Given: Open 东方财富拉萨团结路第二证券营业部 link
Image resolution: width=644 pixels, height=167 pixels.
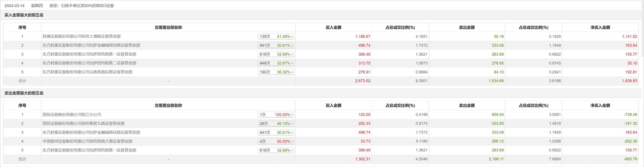Looking at the screenshot, I should [89, 63].
